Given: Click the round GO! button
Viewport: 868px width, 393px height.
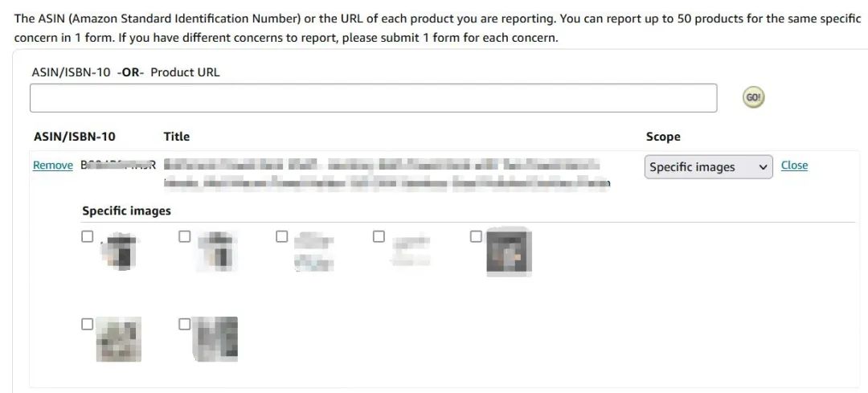Looking at the screenshot, I should pos(753,97).
